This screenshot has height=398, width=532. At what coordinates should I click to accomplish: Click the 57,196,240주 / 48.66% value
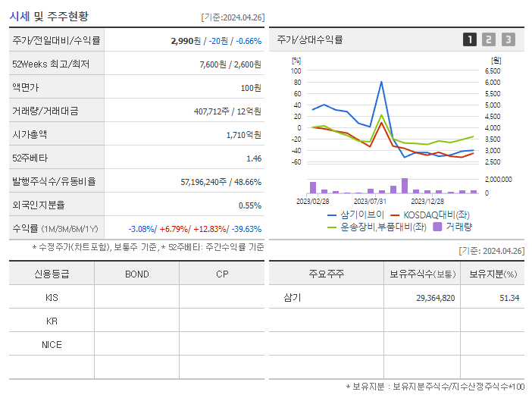[x=221, y=182]
